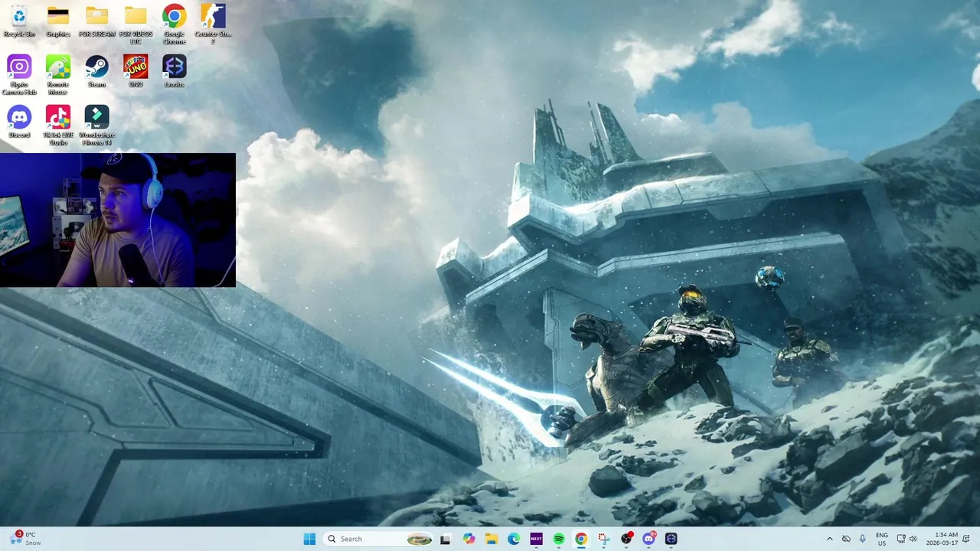Image resolution: width=980 pixels, height=551 pixels.
Task: Select the Counter-Strike 2 desktop shortcut
Action: pos(213,24)
